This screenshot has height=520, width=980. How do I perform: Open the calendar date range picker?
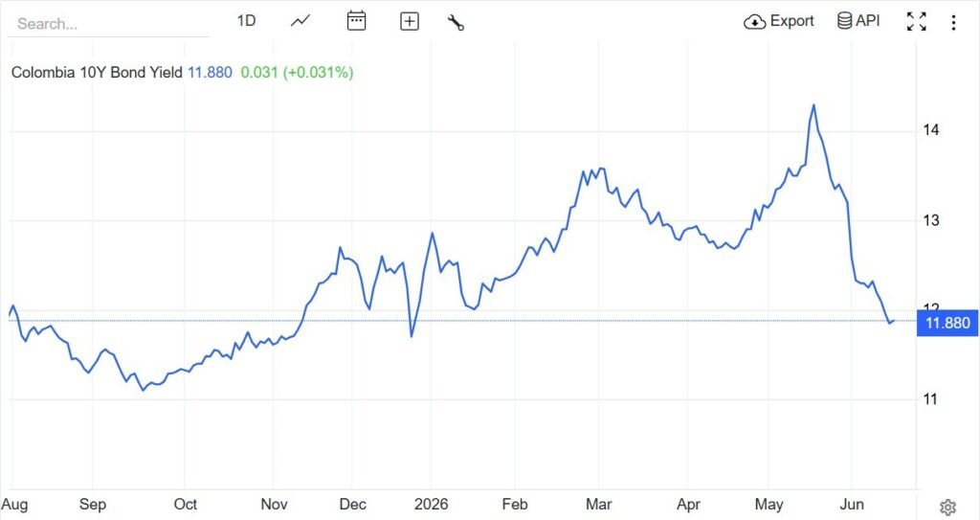click(x=356, y=21)
